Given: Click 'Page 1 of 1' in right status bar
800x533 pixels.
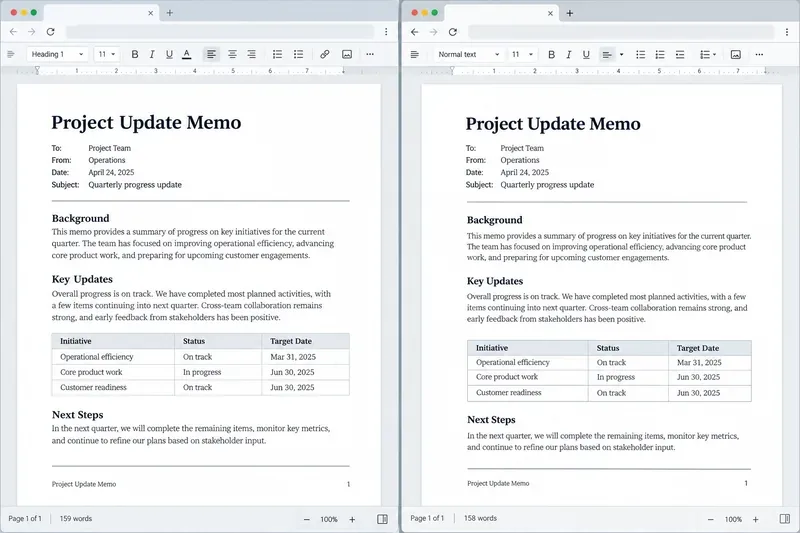Looking at the screenshot, I should point(427,518).
